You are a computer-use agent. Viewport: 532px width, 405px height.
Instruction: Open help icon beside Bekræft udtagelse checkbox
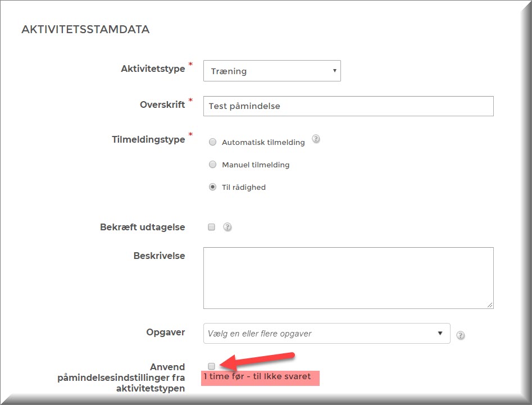pos(228,227)
